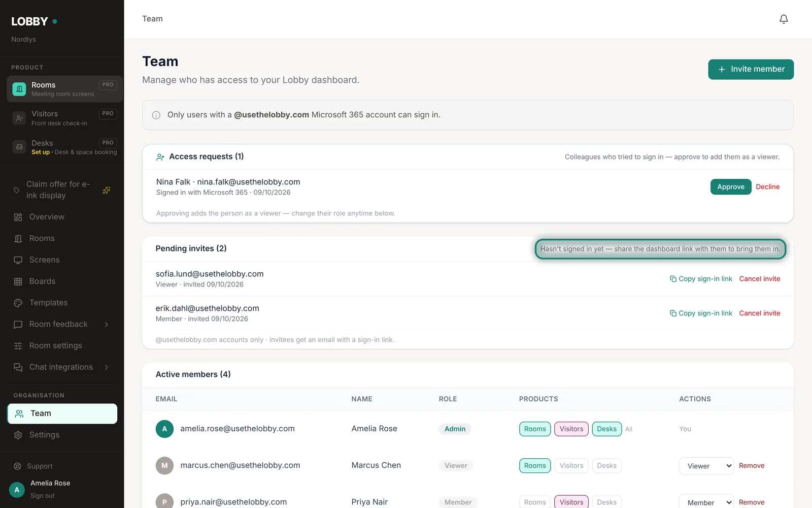812x508 pixels.
Task: Click the tag icon for e-ink offer
Action: [x=17, y=190]
